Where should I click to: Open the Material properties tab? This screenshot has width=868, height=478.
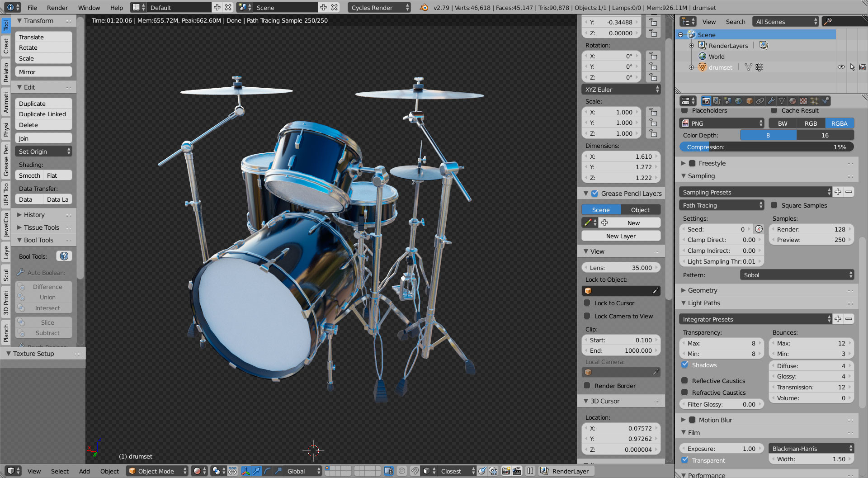click(793, 101)
